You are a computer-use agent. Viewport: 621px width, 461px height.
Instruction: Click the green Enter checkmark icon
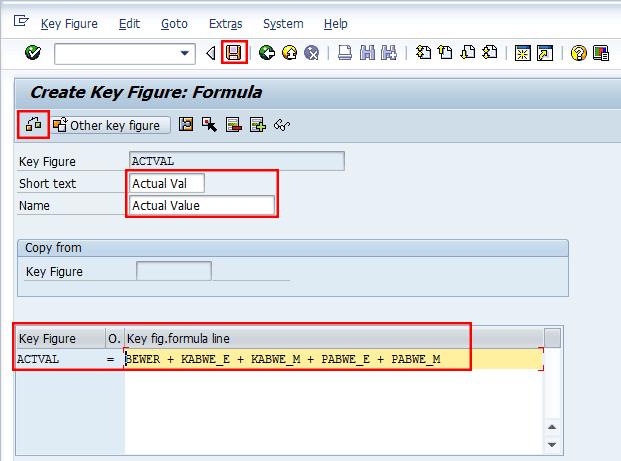(33, 53)
